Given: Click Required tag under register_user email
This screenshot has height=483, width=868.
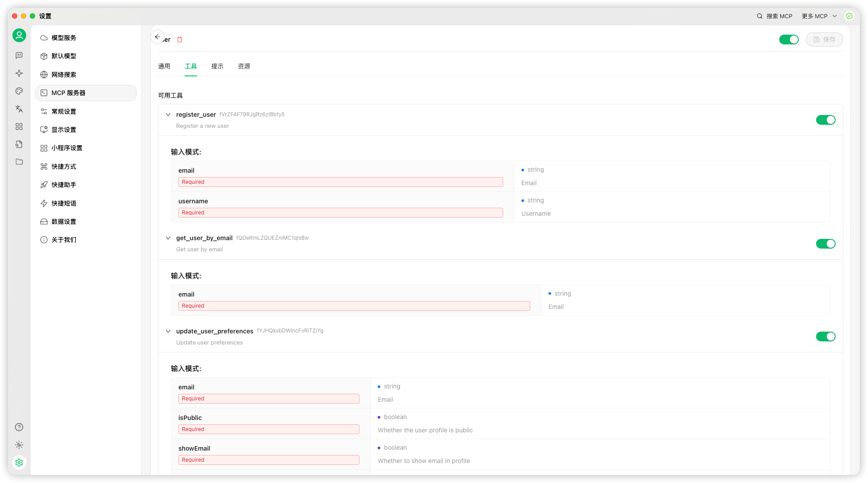Looking at the screenshot, I should pyautogui.click(x=341, y=182).
